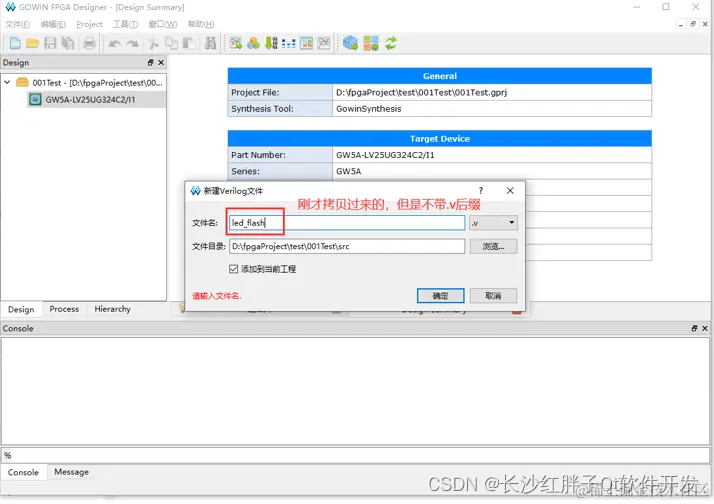The width and height of the screenshot is (714, 504).
Task: Click the 确定 button
Action: click(440, 296)
